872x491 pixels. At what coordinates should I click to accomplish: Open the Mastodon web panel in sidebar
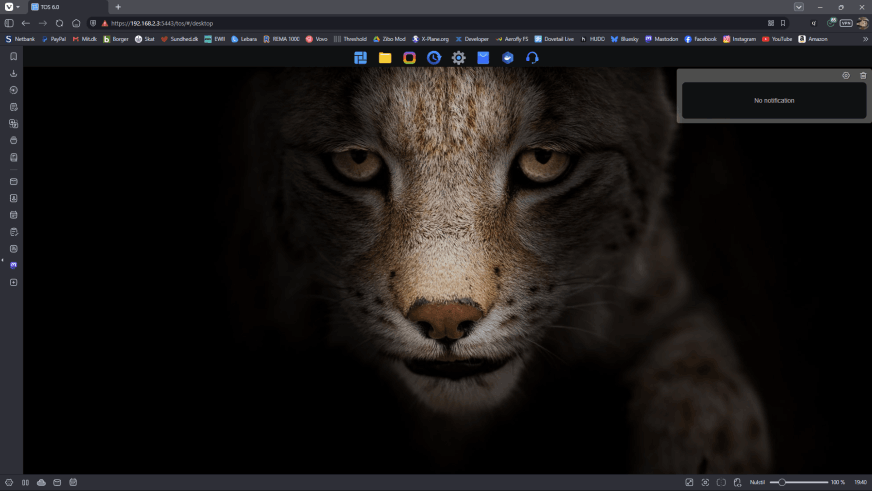13,265
